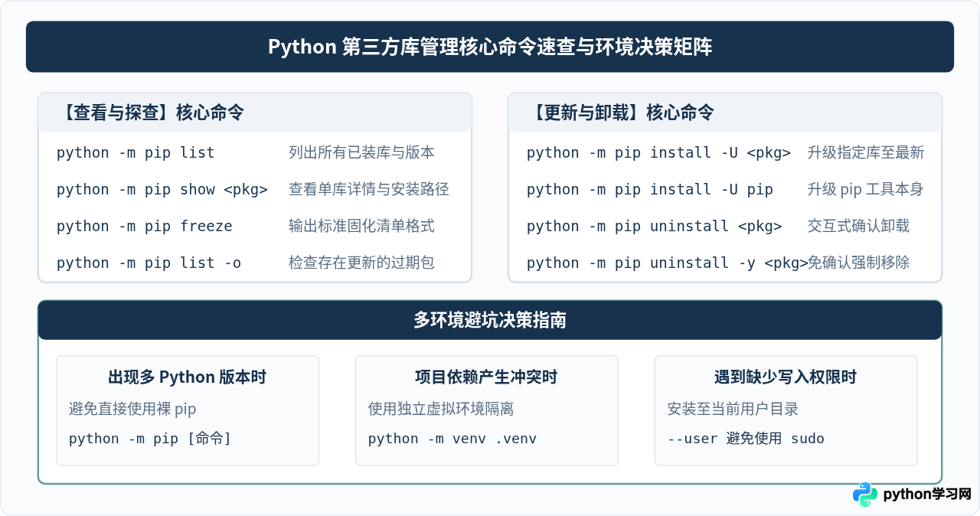
Task: Select the '【更新与卸载】核心命令' header
Action: coord(725,113)
